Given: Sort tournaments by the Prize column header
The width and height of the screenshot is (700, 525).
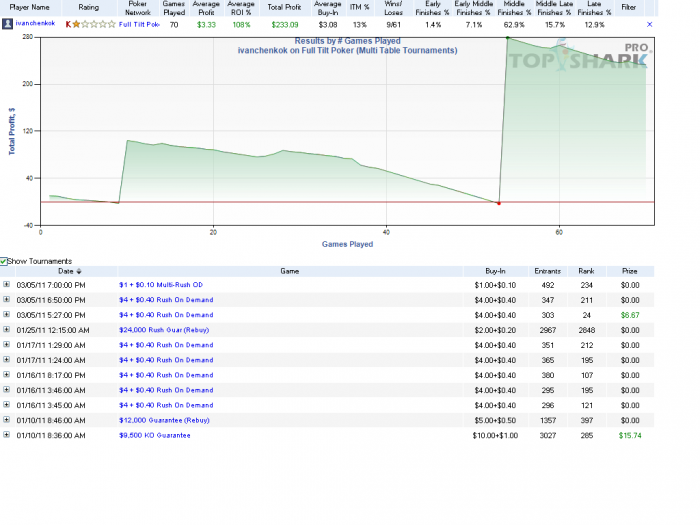Looking at the screenshot, I should coord(629,271).
